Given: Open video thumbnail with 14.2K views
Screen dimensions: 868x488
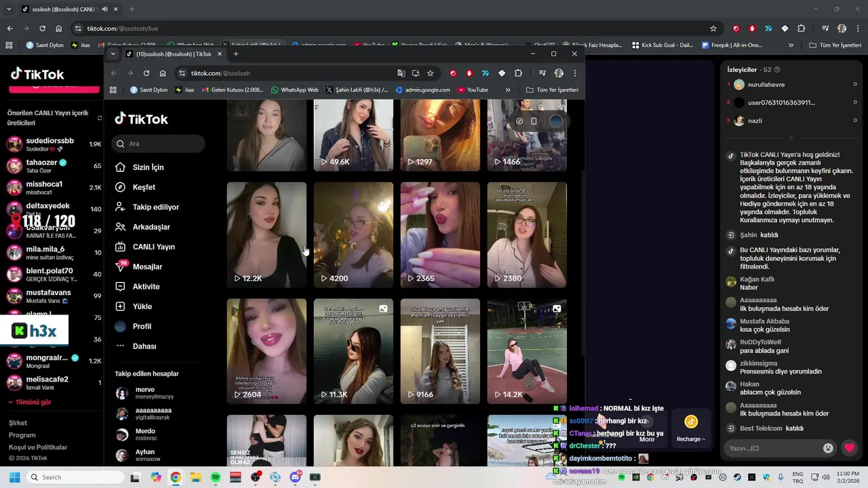Looking at the screenshot, I should tap(527, 351).
